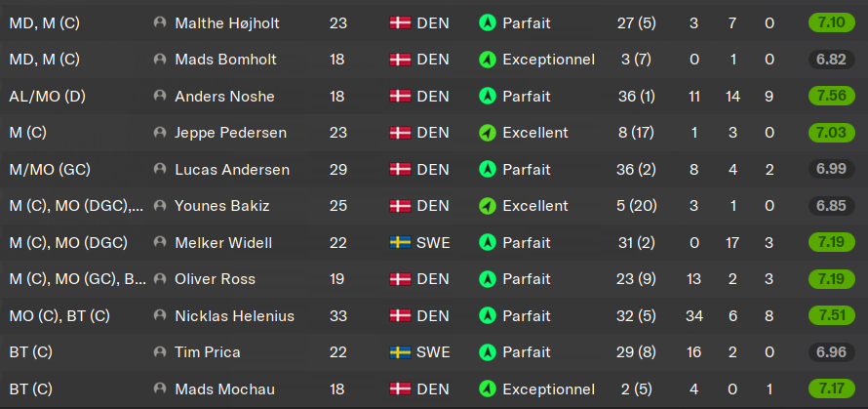Click the morale icon for Younes Bakiz
The image size is (868, 409).
(487, 206)
